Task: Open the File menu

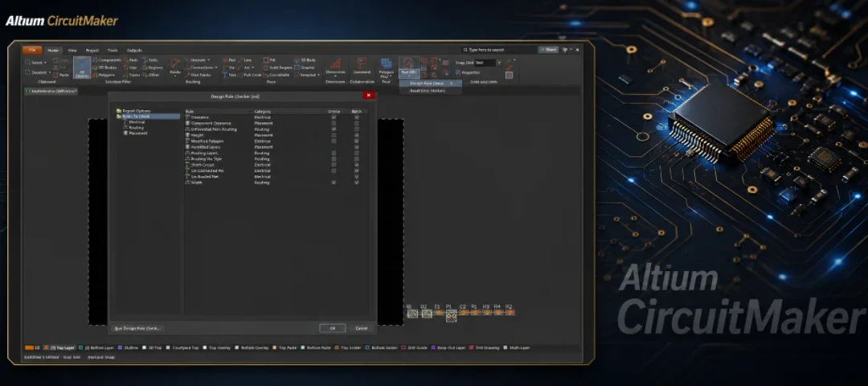Action: (32, 50)
